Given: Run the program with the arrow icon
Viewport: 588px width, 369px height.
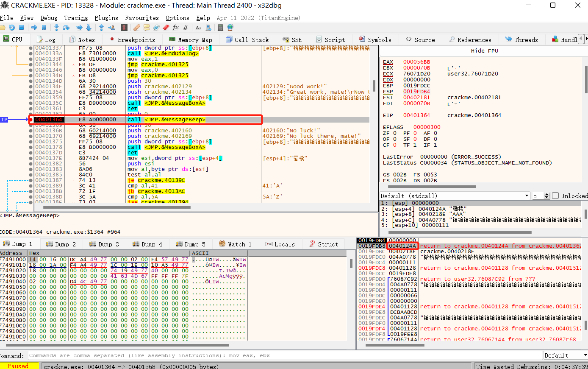Looking at the screenshot, I should (x=34, y=28).
